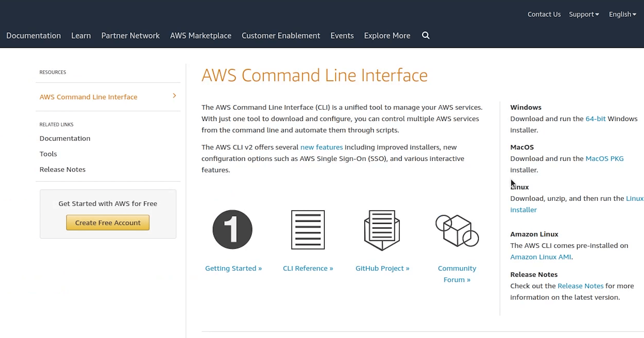Click the MacOS PKG download link

click(604, 159)
